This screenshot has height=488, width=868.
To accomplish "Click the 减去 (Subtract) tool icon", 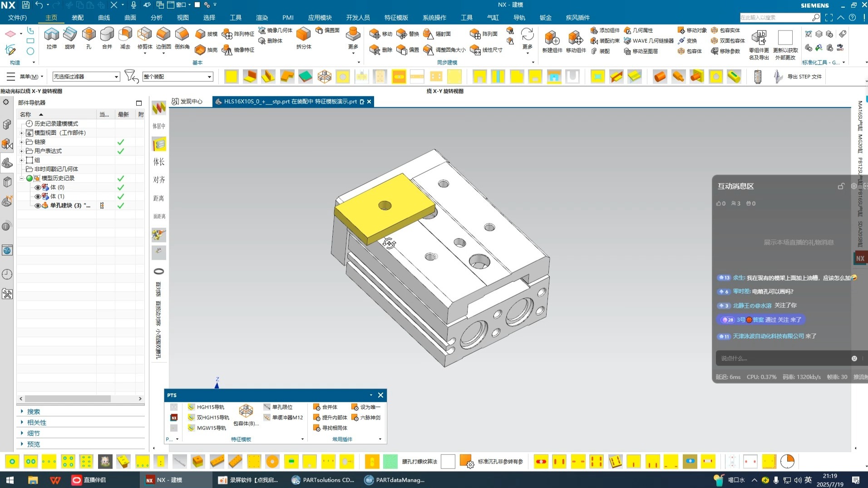I will click(125, 35).
